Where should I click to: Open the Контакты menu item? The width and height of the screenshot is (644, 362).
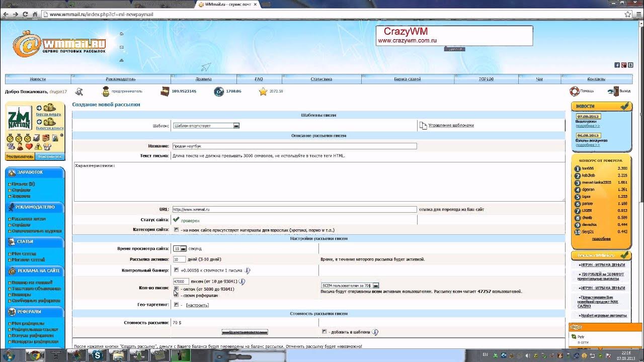coord(596,79)
